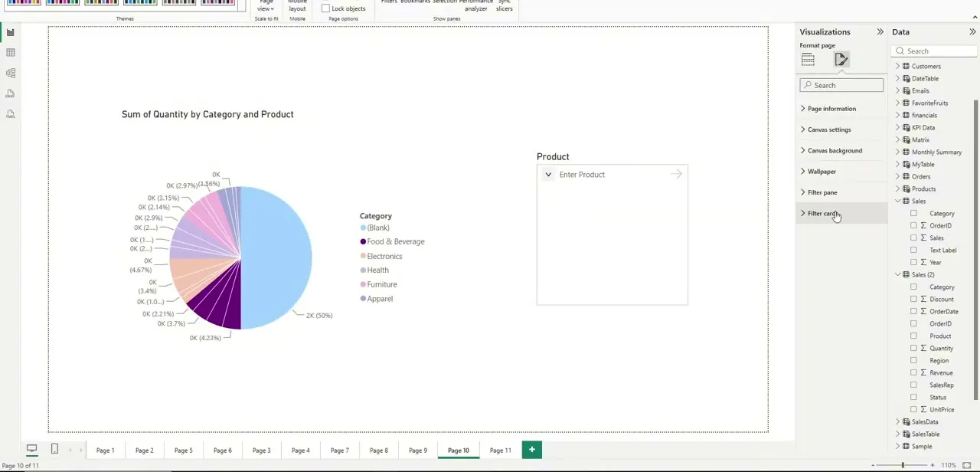Check SalesRep field checkbox

tap(913, 385)
